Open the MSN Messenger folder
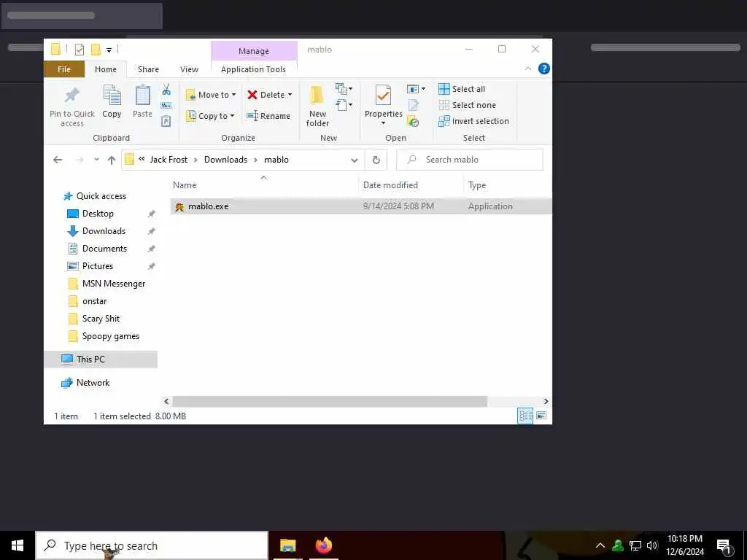Image resolution: width=747 pixels, height=560 pixels. tap(113, 284)
